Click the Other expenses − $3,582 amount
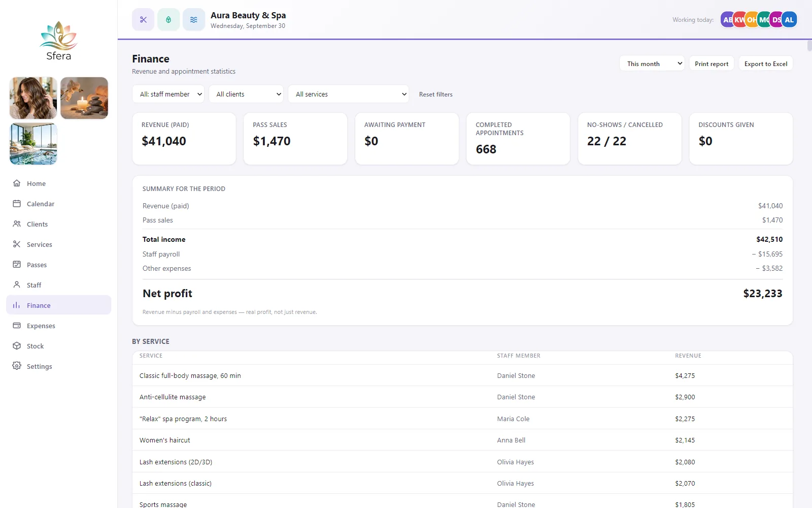812x508 pixels. point(769,268)
